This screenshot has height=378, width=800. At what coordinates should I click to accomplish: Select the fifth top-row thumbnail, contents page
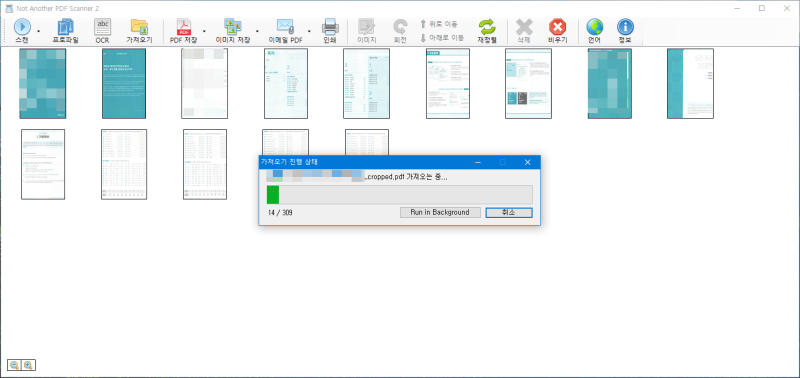[366, 84]
